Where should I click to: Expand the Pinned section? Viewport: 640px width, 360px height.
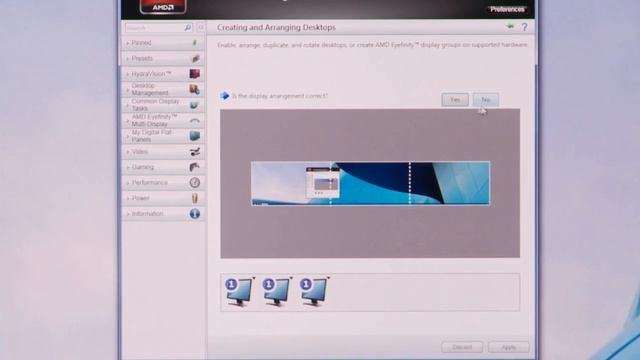(163, 43)
